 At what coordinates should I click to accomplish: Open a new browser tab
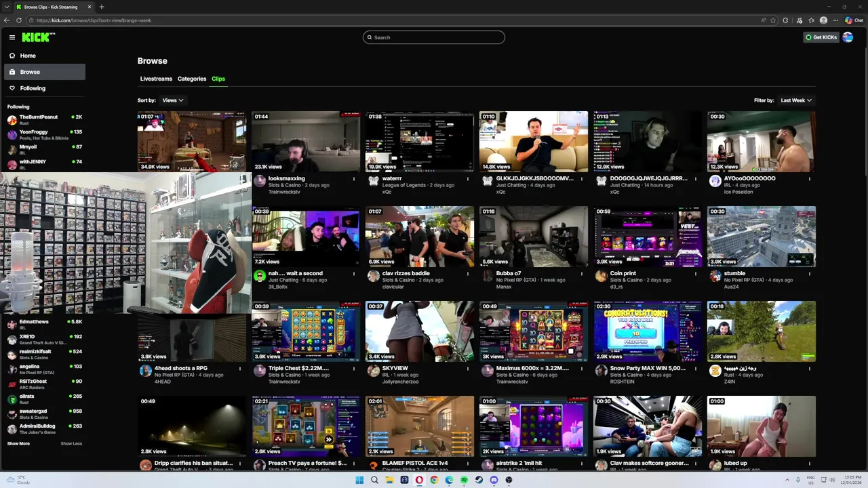coord(101,7)
